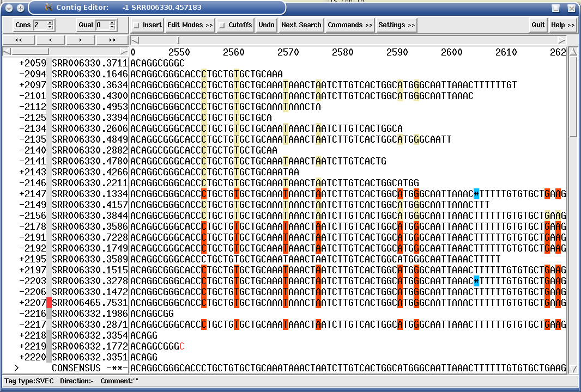
Task: Open the Help menu
Action: [562, 25]
